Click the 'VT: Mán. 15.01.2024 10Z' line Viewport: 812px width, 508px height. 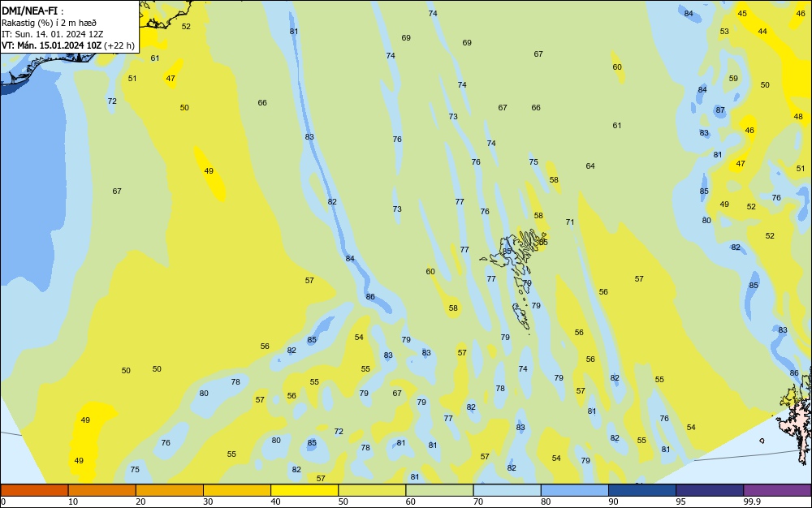coord(51,45)
